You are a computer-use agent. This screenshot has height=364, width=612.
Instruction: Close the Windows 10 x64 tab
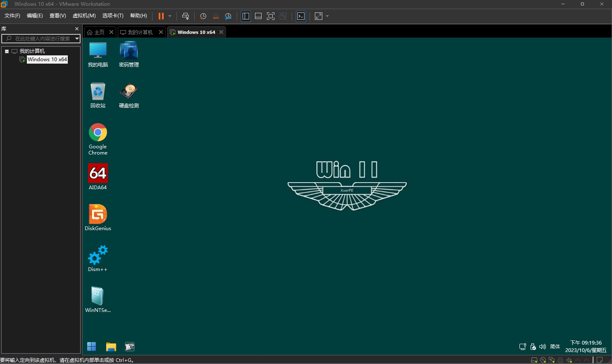click(221, 32)
